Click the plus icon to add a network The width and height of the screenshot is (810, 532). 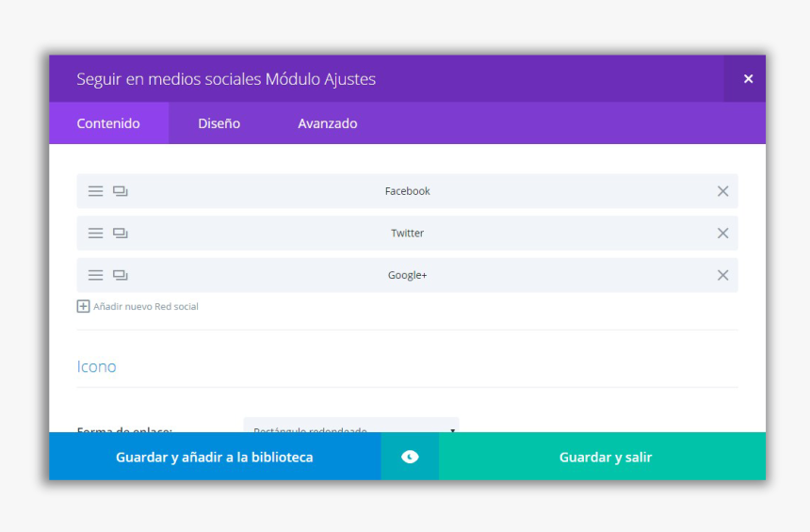click(x=83, y=306)
